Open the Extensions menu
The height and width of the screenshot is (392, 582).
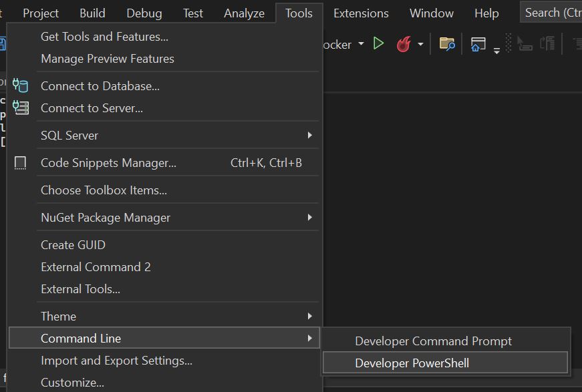tap(361, 13)
